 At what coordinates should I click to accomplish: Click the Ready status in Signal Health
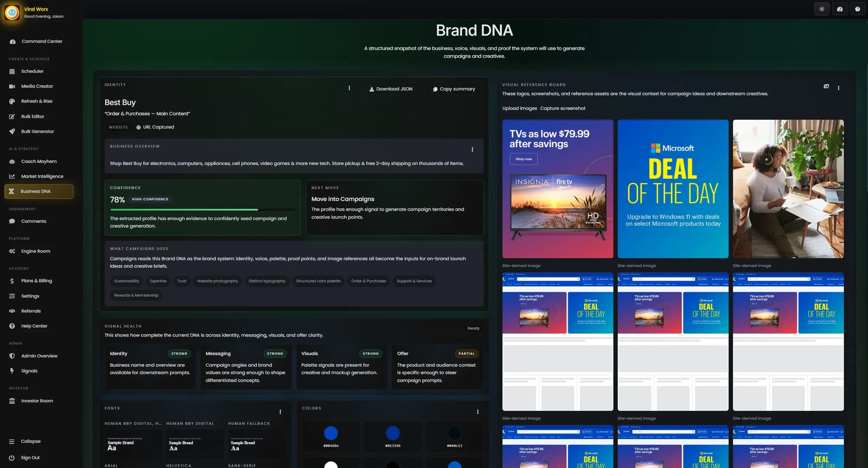tap(473, 328)
